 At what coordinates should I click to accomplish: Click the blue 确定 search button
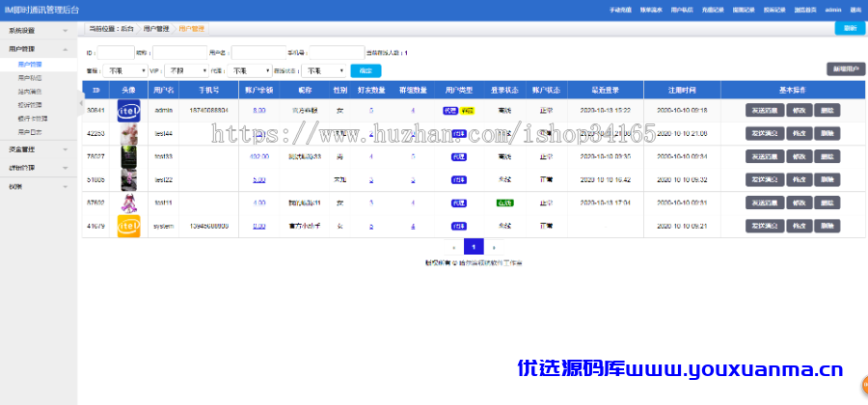pyautogui.click(x=366, y=70)
